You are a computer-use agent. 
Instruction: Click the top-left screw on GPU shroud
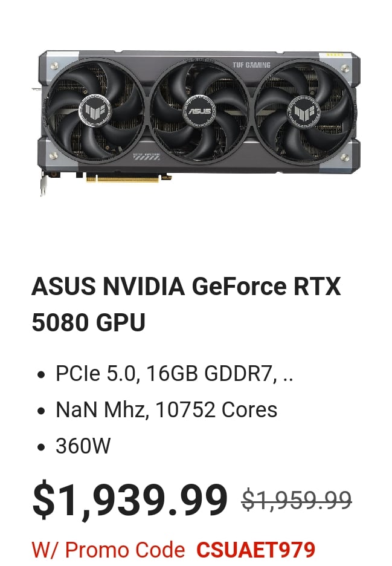(x=54, y=65)
